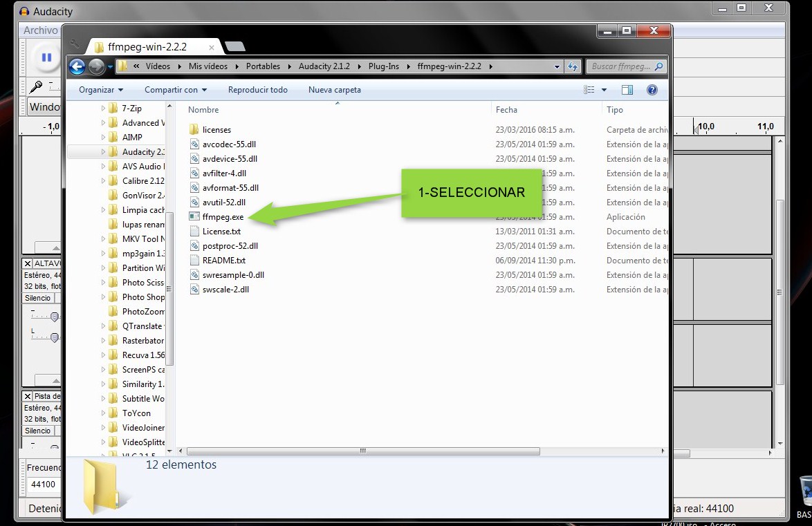Open the licenses folder
The image size is (812, 526).
(x=216, y=129)
